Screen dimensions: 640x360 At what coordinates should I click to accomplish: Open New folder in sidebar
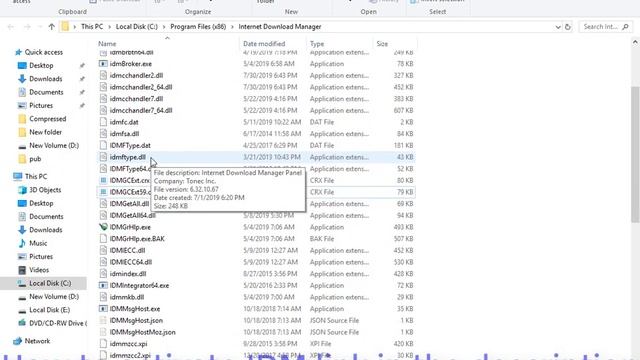45,132
